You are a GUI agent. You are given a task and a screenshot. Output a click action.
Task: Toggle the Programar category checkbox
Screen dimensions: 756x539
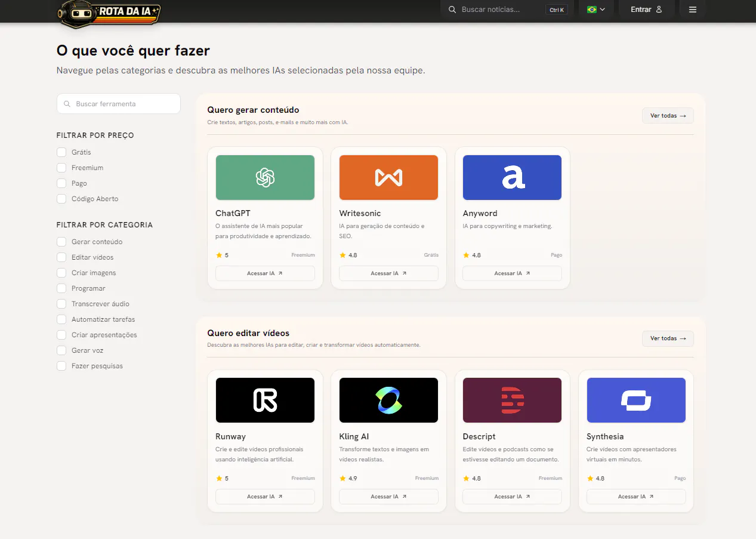tap(61, 288)
